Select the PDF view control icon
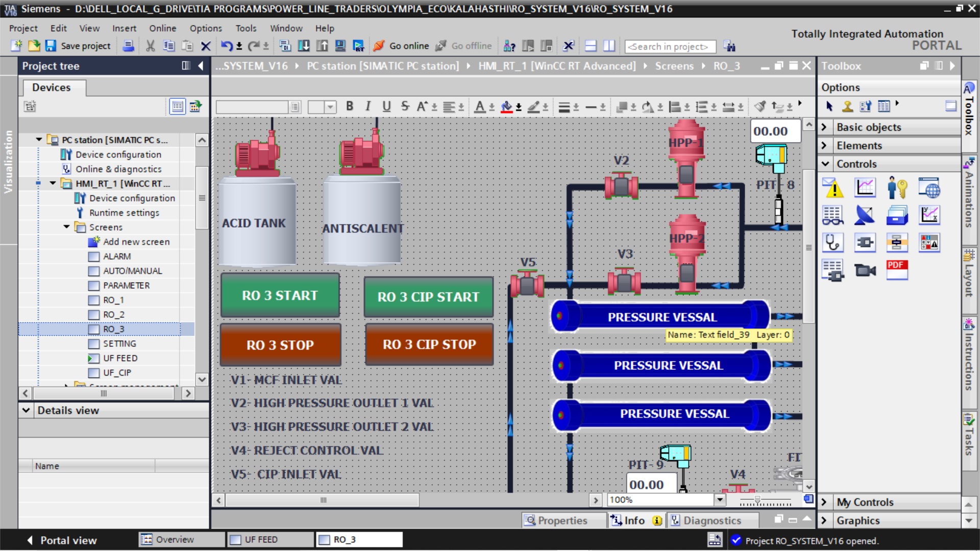Screen dimensions: 980x551 (x=897, y=270)
